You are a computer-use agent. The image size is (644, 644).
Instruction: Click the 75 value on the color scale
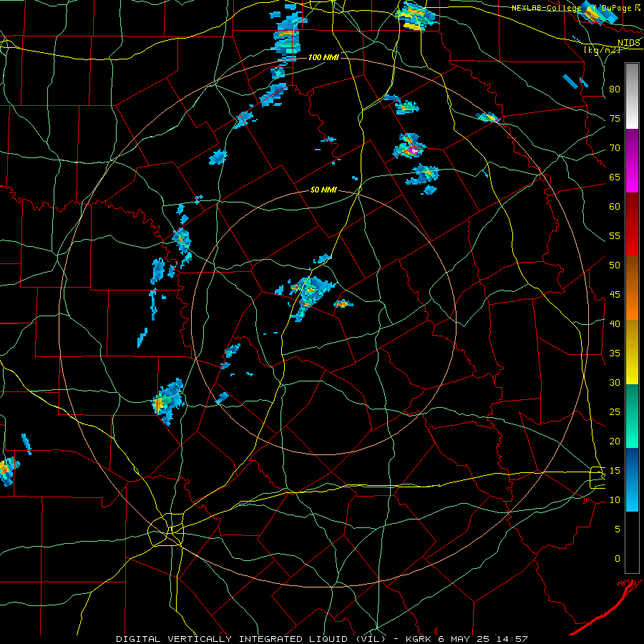615,118
